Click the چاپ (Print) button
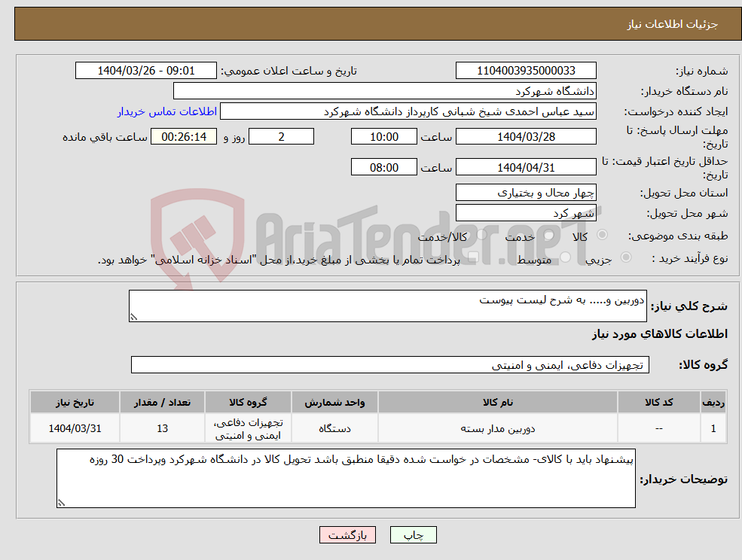The height and width of the screenshot is (560, 742). (413, 534)
